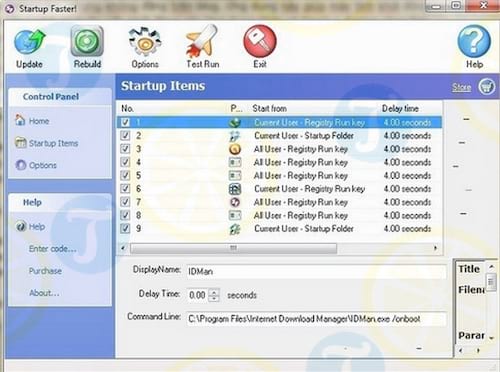Click the red Exit key icon

coord(260,41)
